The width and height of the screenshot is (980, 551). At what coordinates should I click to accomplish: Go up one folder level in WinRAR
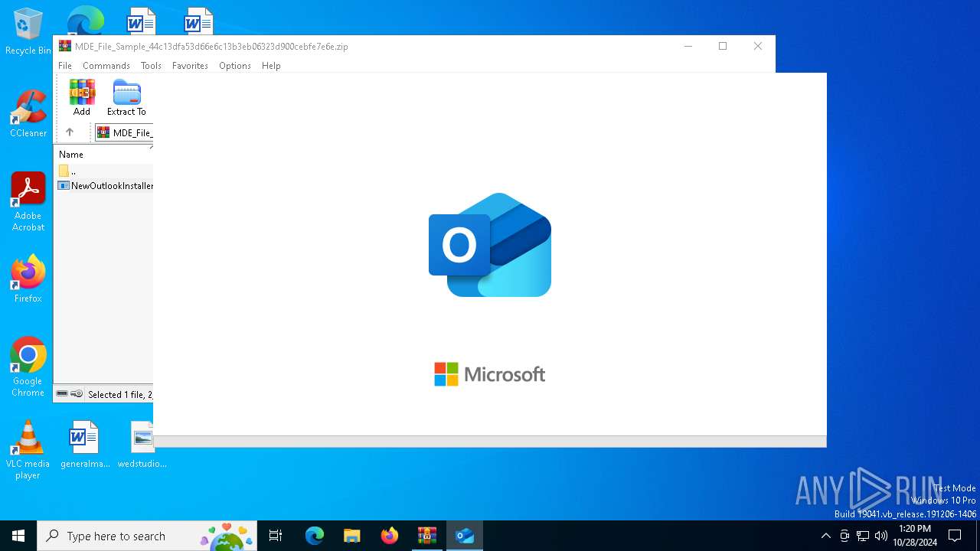(x=70, y=132)
